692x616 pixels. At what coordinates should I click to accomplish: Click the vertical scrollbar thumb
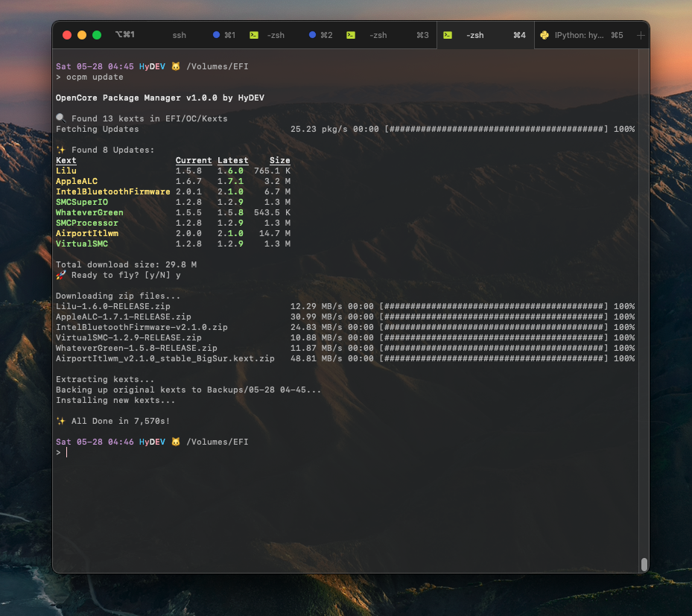(644, 564)
